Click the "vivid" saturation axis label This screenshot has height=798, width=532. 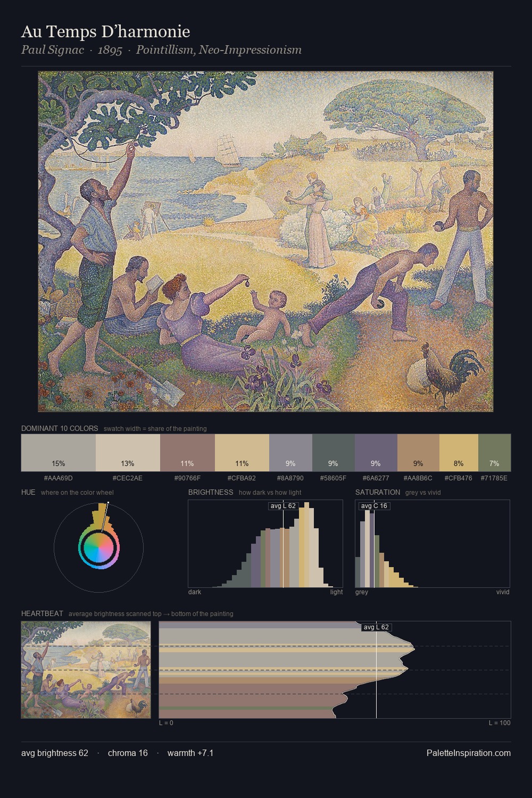point(503,592)
